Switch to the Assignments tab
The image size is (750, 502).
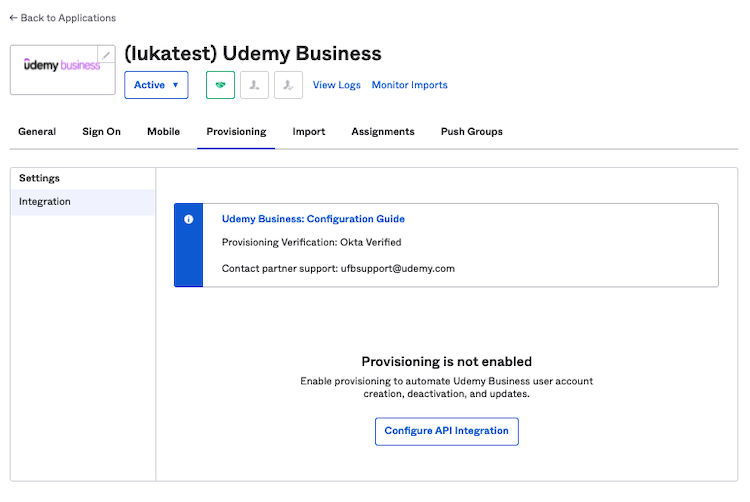[x=383, y=132]
